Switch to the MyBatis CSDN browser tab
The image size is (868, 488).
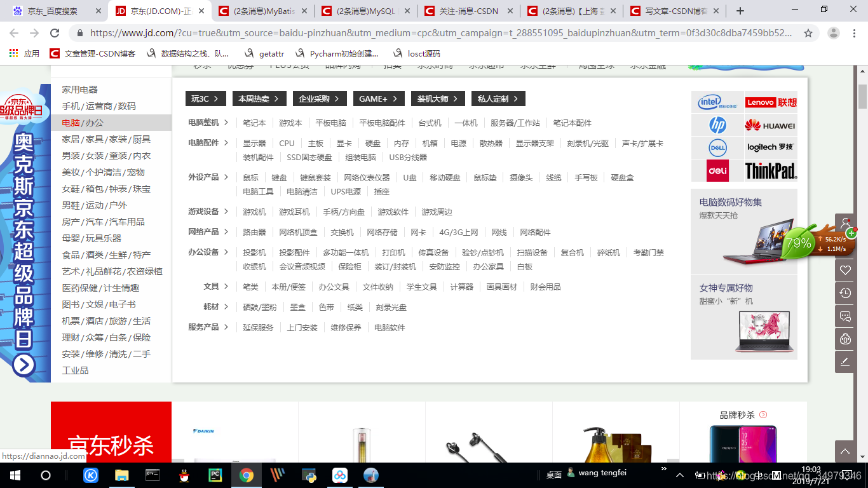pyautogui.click(x=262, y=11)
